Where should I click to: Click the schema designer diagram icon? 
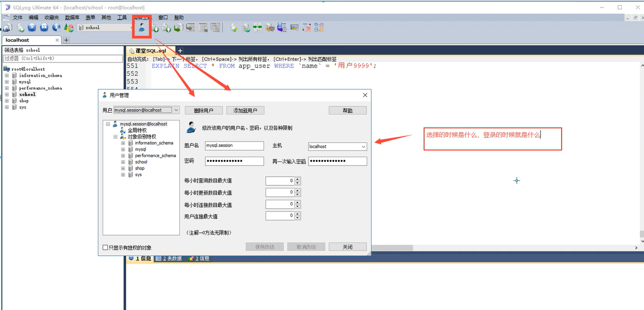point(319,27)
